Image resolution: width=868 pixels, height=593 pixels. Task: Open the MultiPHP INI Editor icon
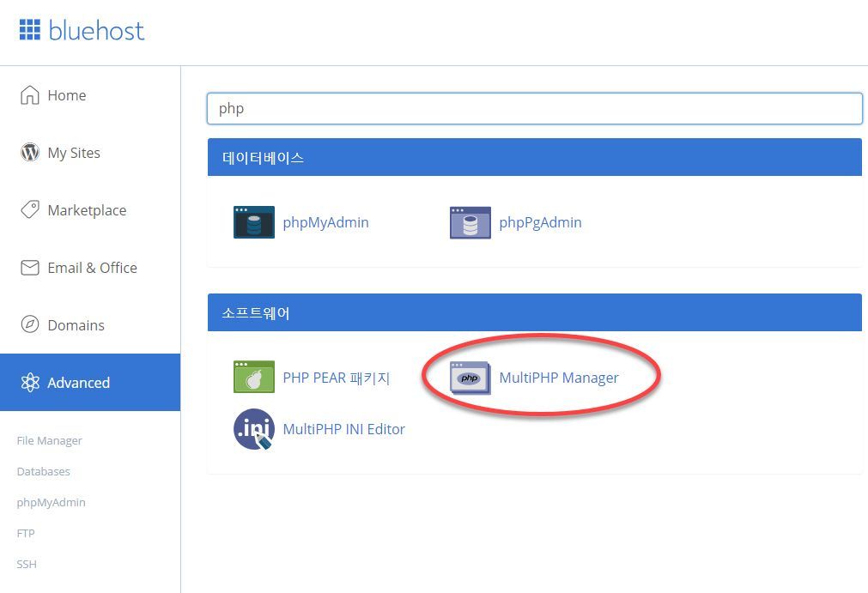pyautogui.click(x=253, y=429)
